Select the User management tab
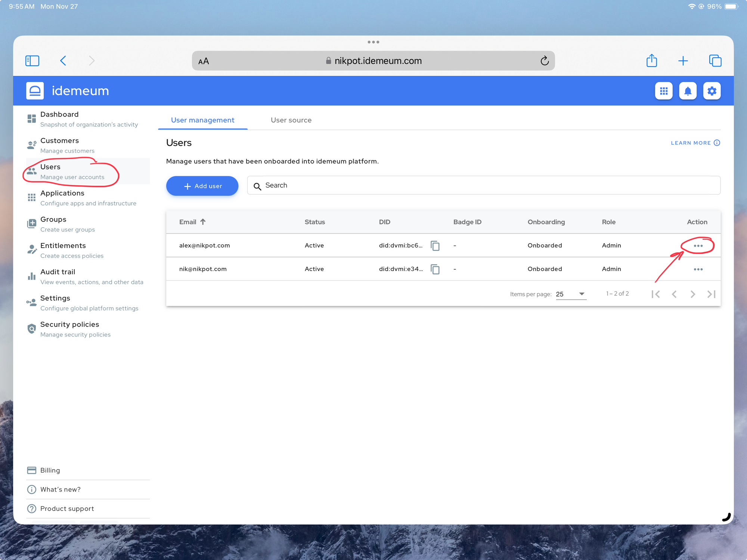The width and height of the screenshot is (747, 560). (202, 120)
